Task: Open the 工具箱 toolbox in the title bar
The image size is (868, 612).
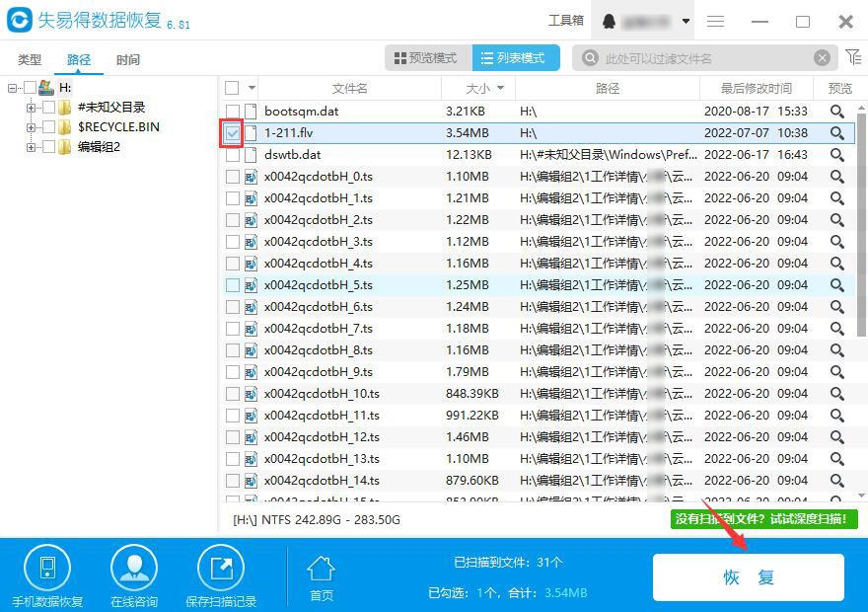Action: tap(567, 19)
